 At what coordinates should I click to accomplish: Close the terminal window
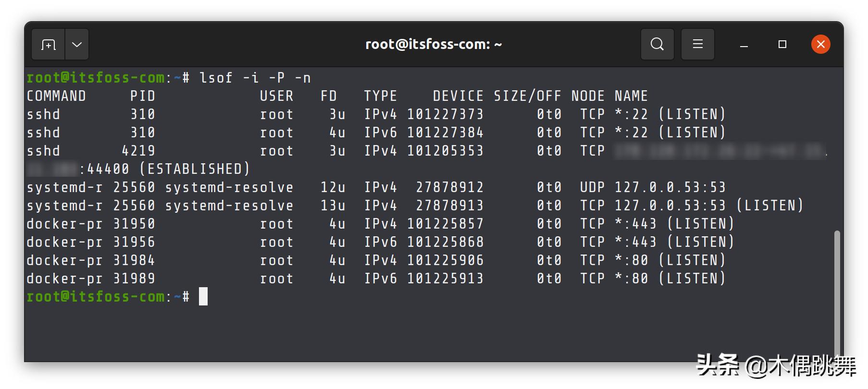pos(820,44)
